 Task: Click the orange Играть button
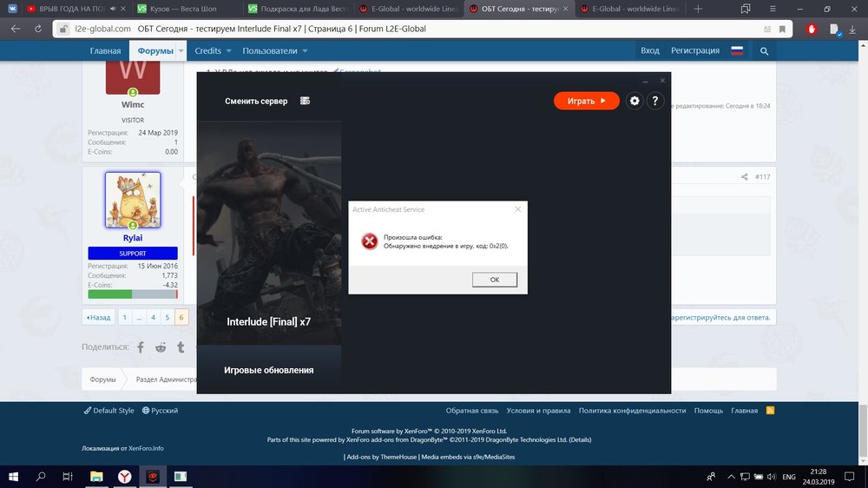[586, 101]
